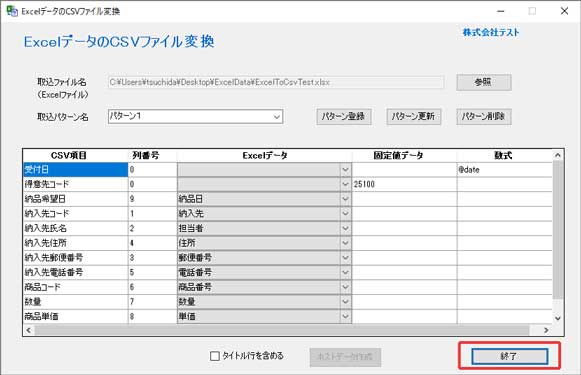Open Excelデータ dropdown in 得意先コード row

pyautogui.click(x=345, y=184)
